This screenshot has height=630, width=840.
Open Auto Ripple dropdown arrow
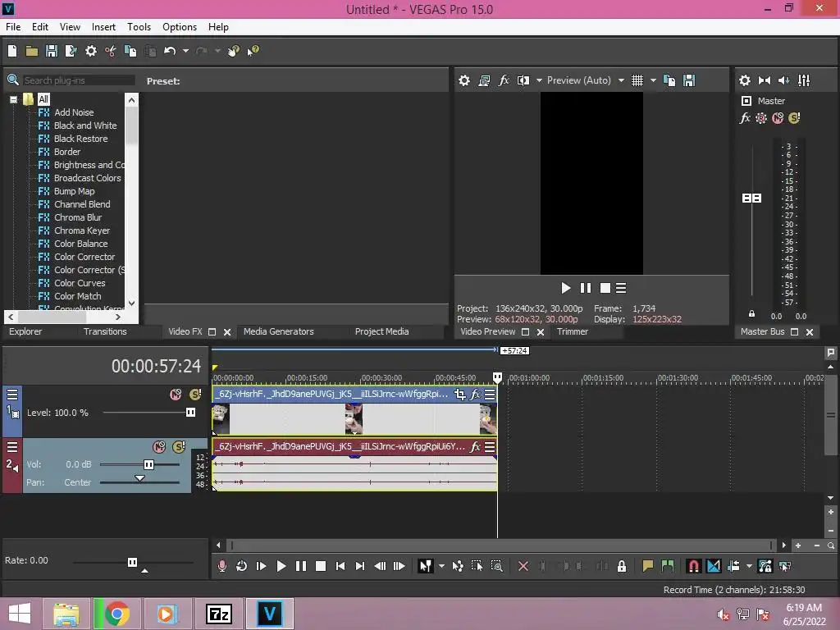749,566
